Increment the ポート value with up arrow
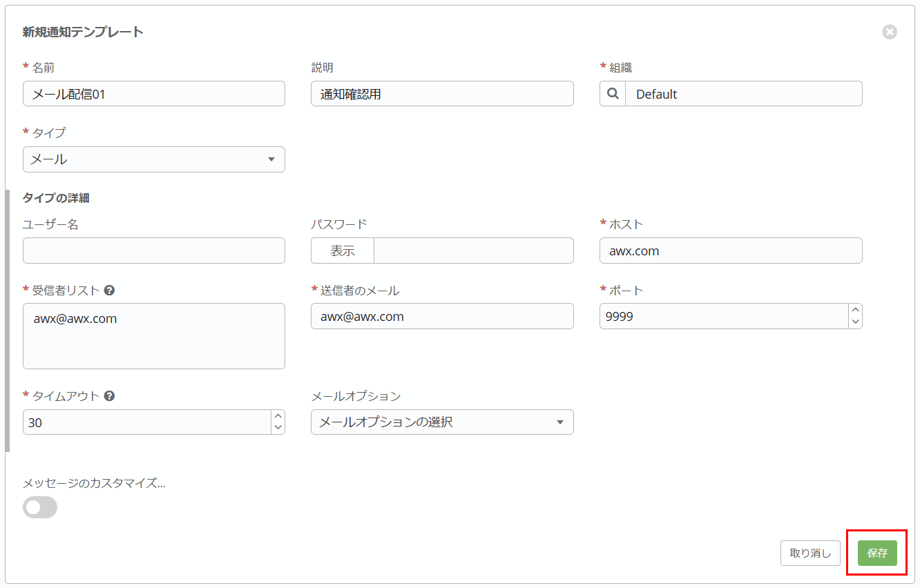Screen dimensions: 920x588 click(856, 311)
